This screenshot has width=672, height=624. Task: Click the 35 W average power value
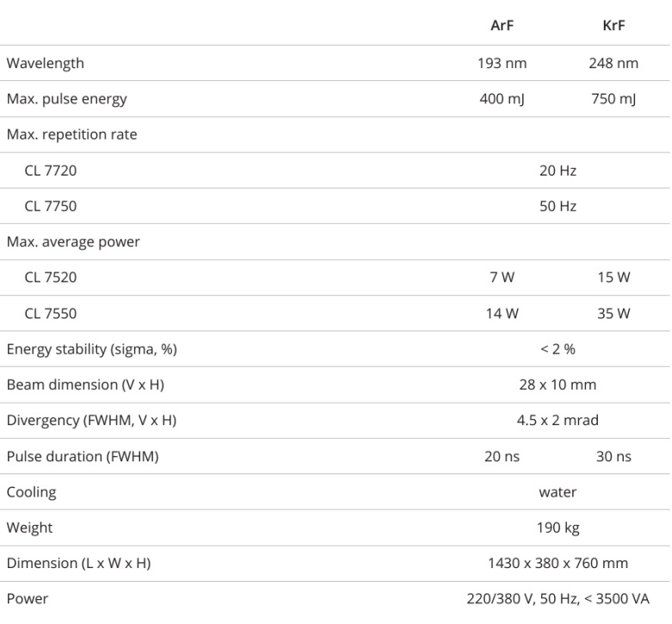pos(613,313)
